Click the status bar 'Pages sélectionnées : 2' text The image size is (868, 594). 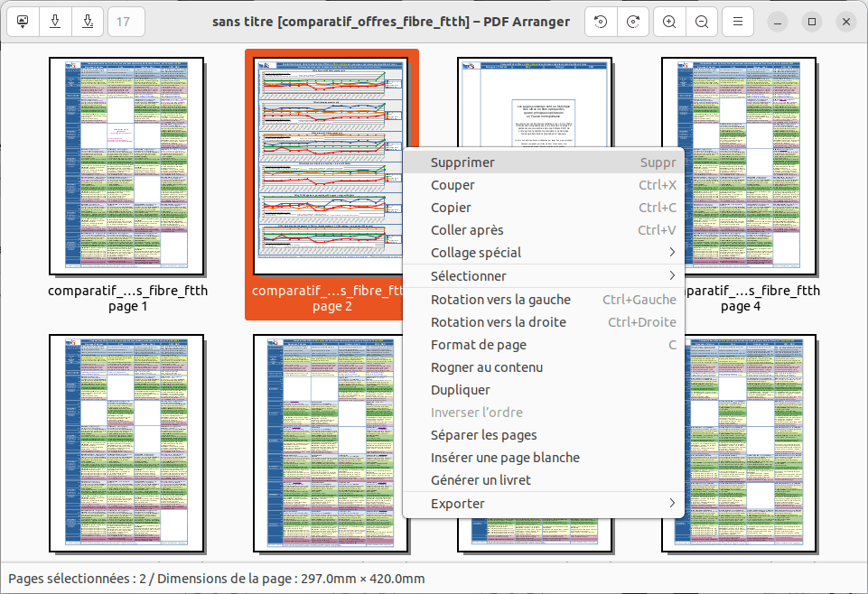[77, 579]
